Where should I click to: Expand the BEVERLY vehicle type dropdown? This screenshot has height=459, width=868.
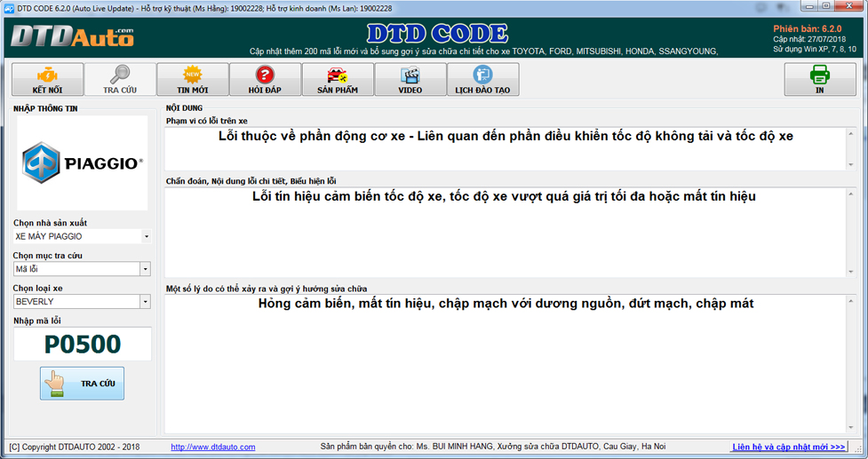point(146,302)
